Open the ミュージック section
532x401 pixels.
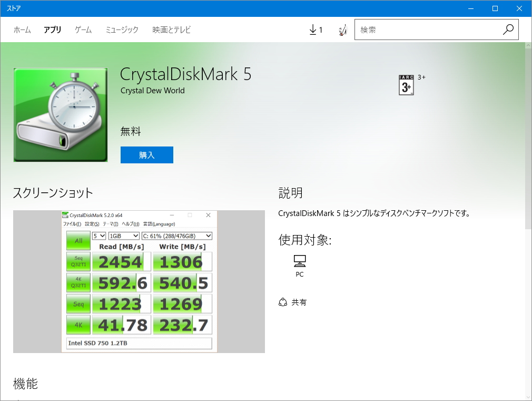click(x=122, y=30)
